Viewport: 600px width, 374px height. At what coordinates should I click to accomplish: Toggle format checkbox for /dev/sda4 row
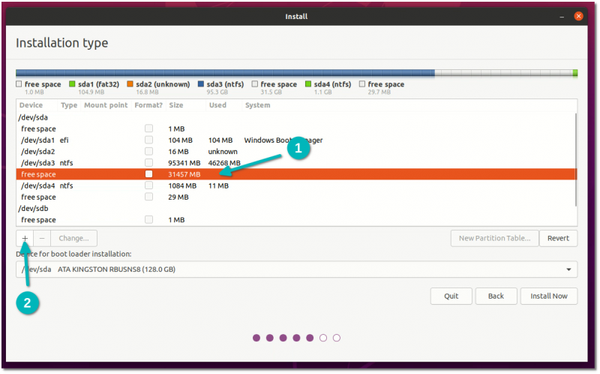(149, 186)
